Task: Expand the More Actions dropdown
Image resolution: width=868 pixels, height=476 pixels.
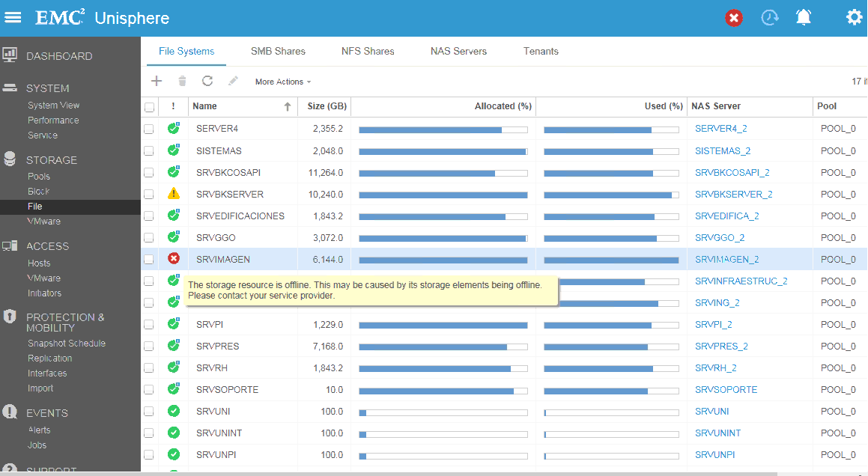Action: click(282, 82)
